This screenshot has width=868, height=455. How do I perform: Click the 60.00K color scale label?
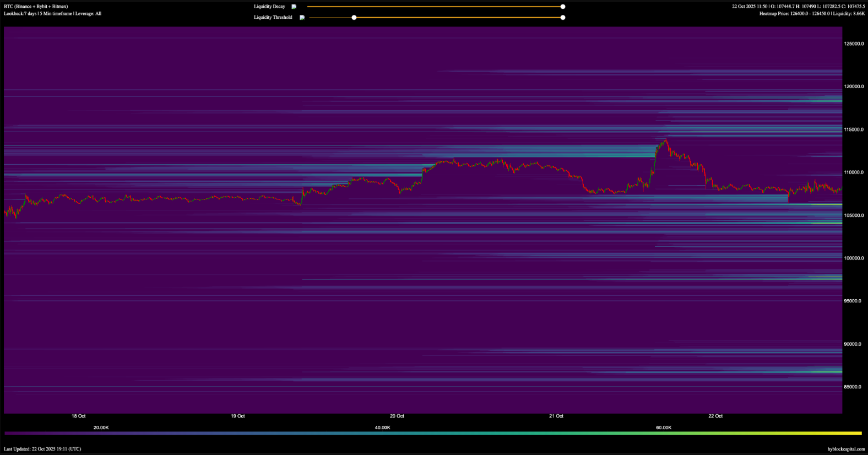pyautogui.click(x=664, y=427)
